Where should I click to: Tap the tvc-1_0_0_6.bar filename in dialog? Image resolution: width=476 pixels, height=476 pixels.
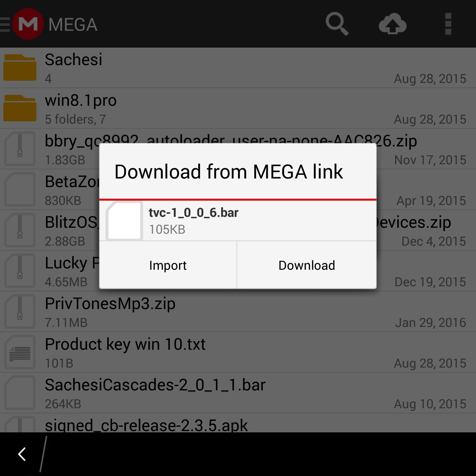pyautogui.click(x=193, y=213)
